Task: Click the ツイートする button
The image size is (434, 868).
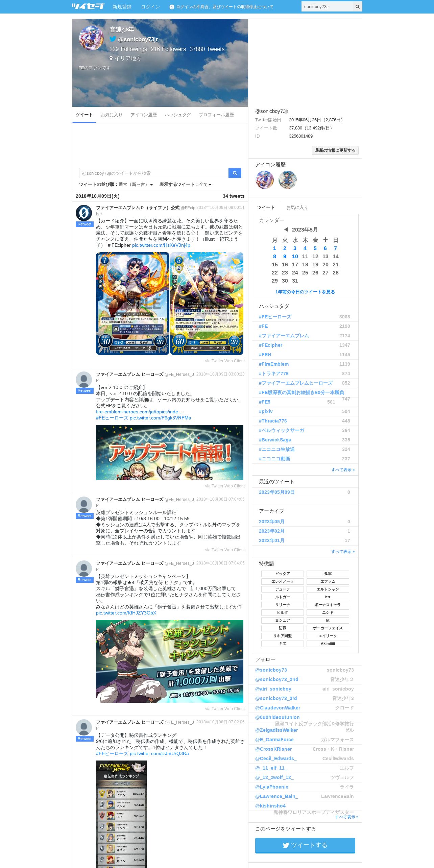Action: pyautogui.click(x=305, y=845)
